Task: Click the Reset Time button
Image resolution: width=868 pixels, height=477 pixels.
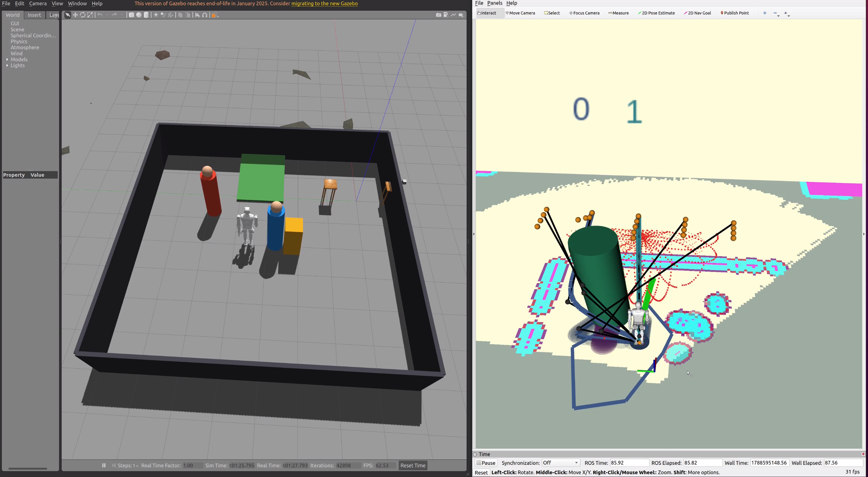Action: coord(413,465)
